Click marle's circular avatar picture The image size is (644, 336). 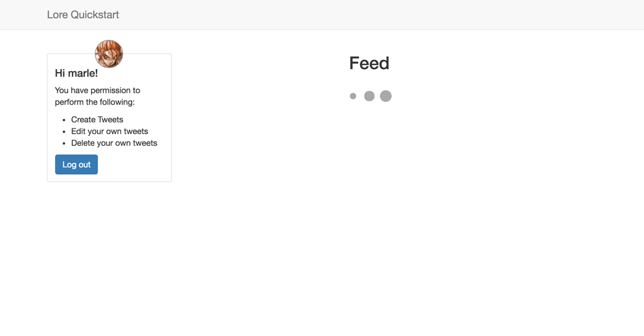pyautogui.click(x=109, y=54)
